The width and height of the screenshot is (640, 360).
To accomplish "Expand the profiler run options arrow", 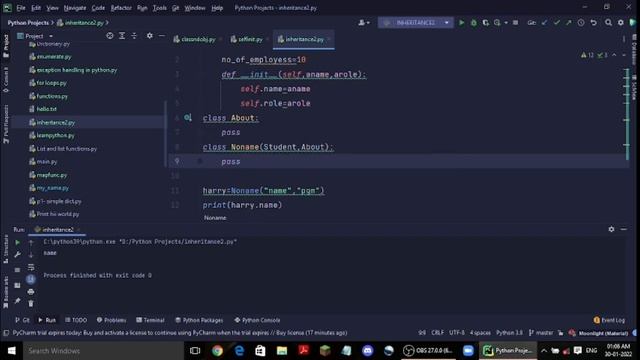I will point(506,23).
